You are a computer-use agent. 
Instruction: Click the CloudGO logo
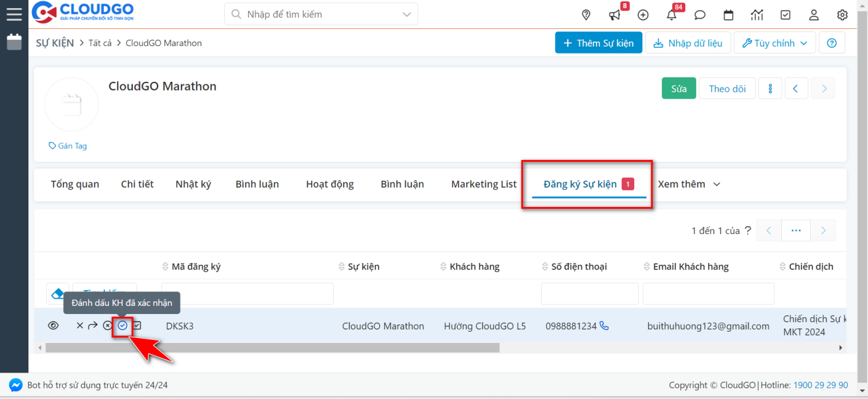(x=83, y=13)
